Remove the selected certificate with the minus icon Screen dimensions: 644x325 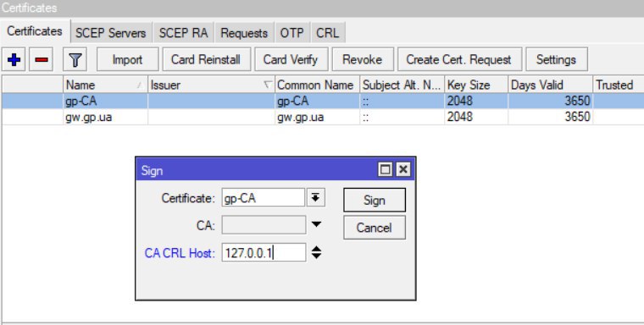(x=41, y=60)
